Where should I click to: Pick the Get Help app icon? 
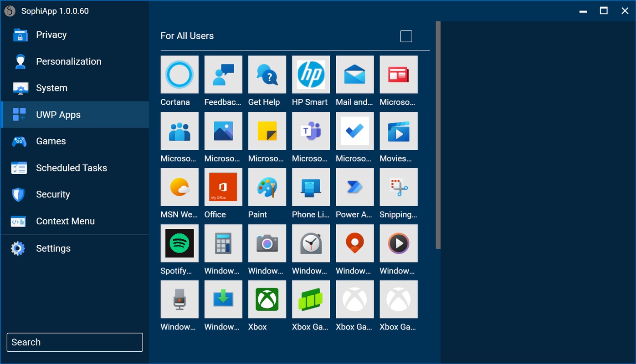267,75
